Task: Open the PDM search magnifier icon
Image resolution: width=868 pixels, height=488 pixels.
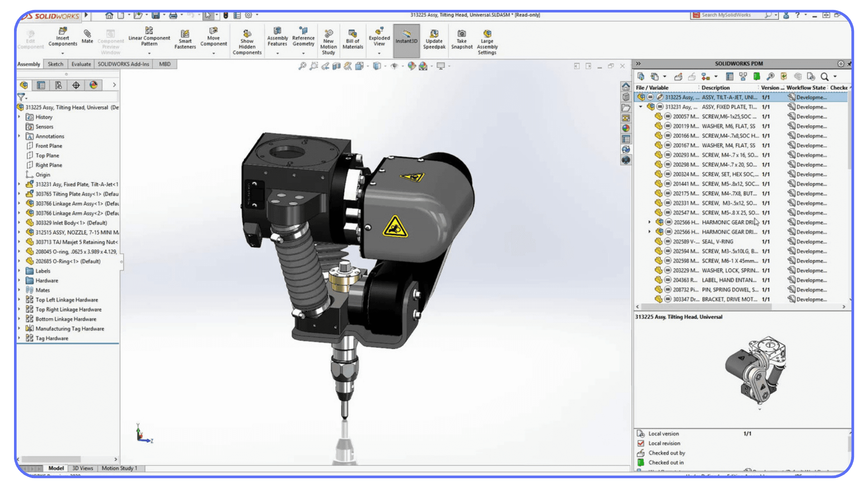Action: click(x=824, y=76)
